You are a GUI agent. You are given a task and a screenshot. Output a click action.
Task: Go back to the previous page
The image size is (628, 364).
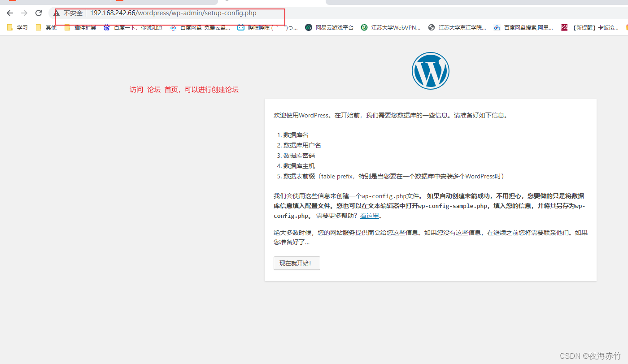click(10, 13)
